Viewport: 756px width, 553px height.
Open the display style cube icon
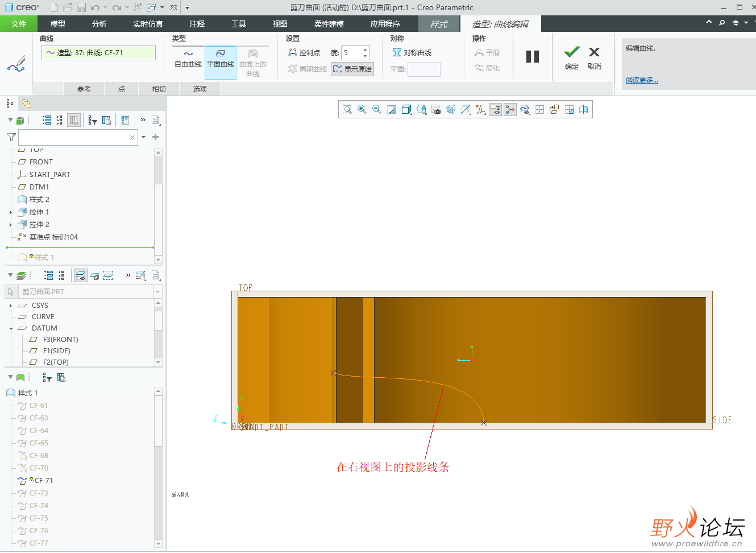point(406,109)
